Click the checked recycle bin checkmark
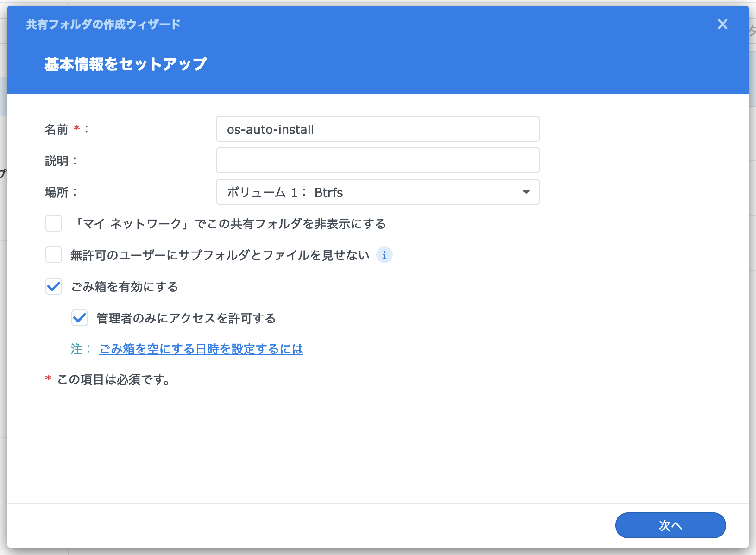Screen dimensions: 756x555 pos(54,287)
